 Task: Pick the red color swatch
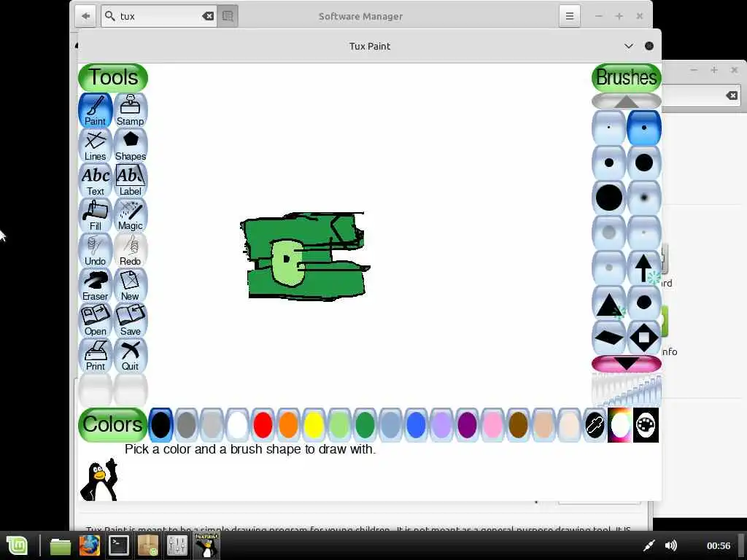pos(263,425)
